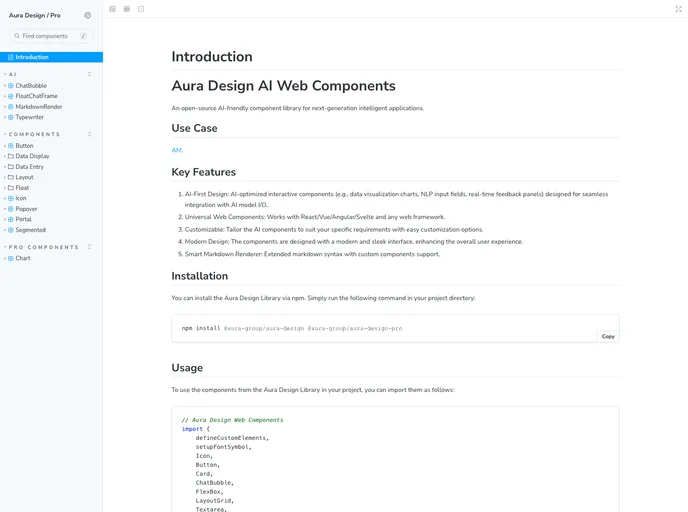Expand the Data Entry folder
Image resolution: width=688 pixels, height=512 pixels.
tap(29, 167)
